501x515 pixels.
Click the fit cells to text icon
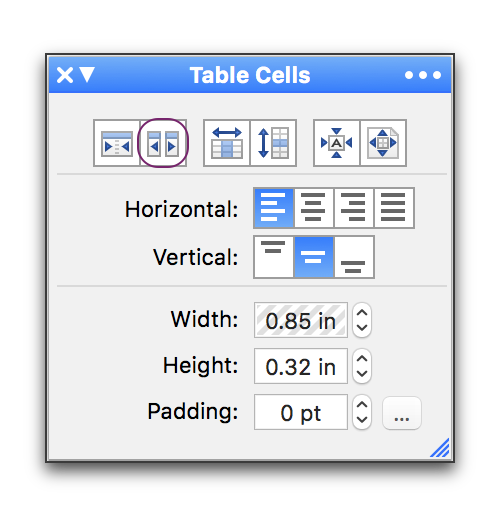(x=337, y=143)
